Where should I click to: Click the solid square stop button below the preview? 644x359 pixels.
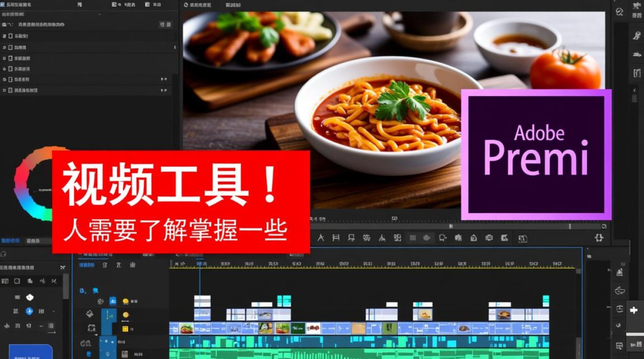[413, 238]
